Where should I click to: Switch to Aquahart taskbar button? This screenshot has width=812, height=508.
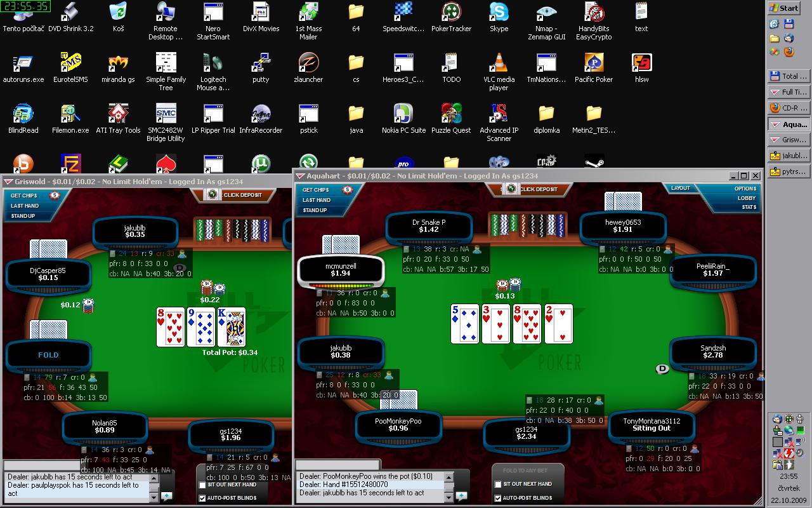(x=789, y=124)
